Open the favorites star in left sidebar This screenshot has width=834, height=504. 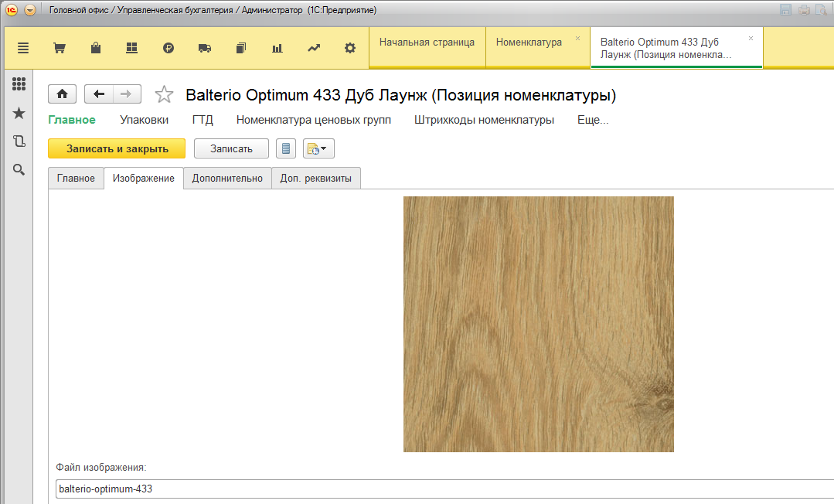coord(19,113)
